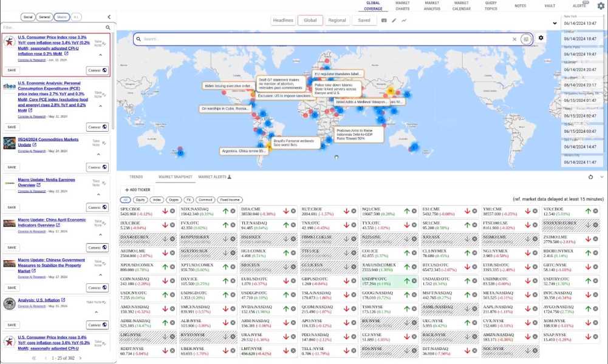Click the comment icon next to Saved
The height and width of the screenshot is (364, 608).
click(x=384, y=20)
